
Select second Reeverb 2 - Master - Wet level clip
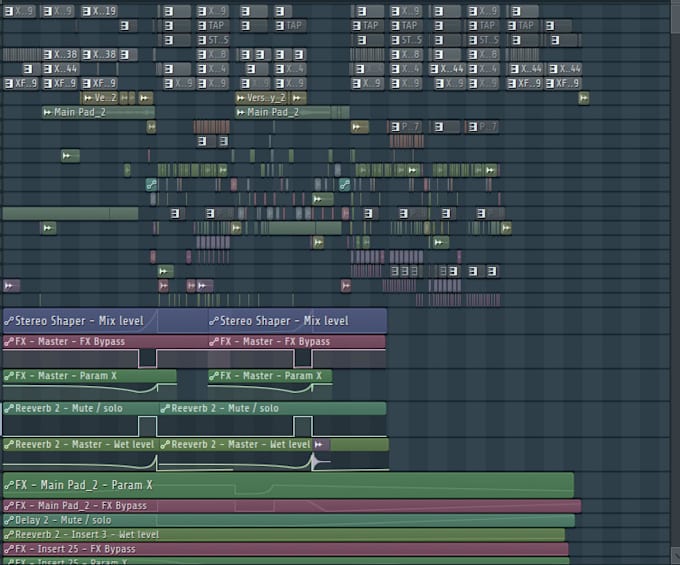[240, 444]
